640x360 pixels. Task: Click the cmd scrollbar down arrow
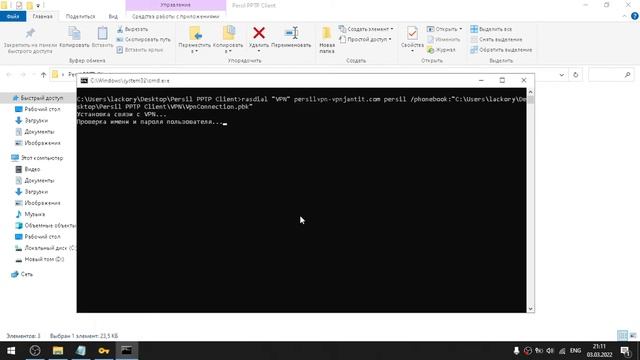coord(530,309)
